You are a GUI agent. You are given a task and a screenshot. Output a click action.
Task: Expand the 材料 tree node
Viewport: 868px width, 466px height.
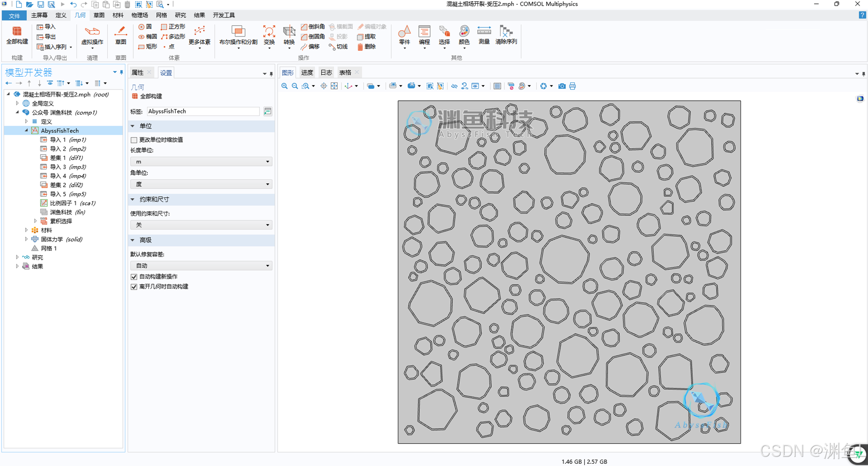(26, 230)
